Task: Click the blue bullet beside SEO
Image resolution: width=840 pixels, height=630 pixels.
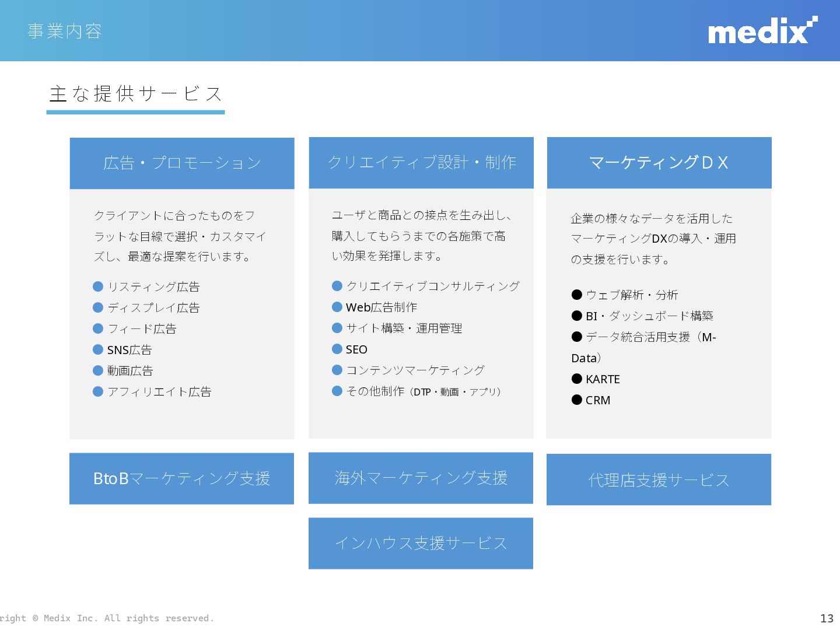Action: (x=337, y=349)
